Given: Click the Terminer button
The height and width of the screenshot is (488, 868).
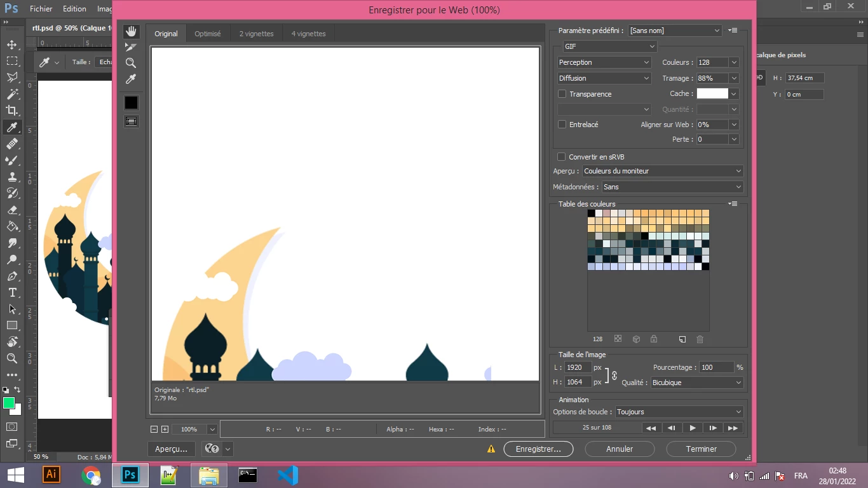Looking at the screenshot, I should (x=702, y=449).
